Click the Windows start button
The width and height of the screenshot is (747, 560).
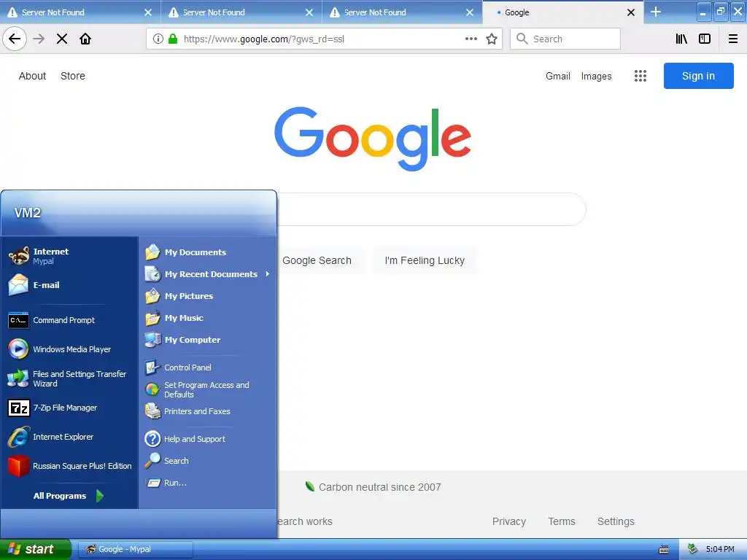(35, 549)
